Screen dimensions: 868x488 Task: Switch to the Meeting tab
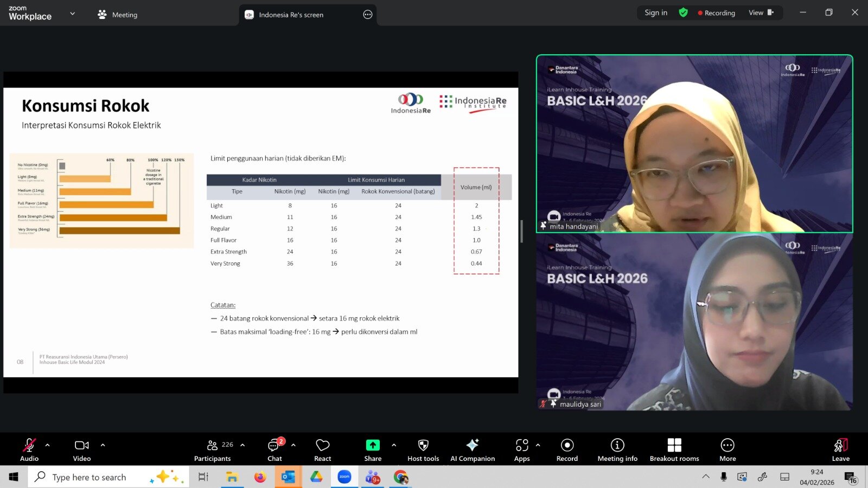[x=118, y=15]
